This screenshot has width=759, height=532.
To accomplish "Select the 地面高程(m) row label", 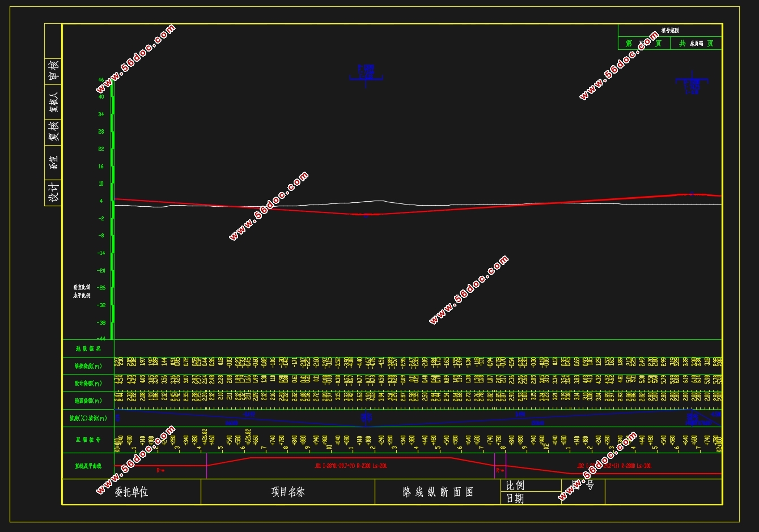I will pos(88,401).
